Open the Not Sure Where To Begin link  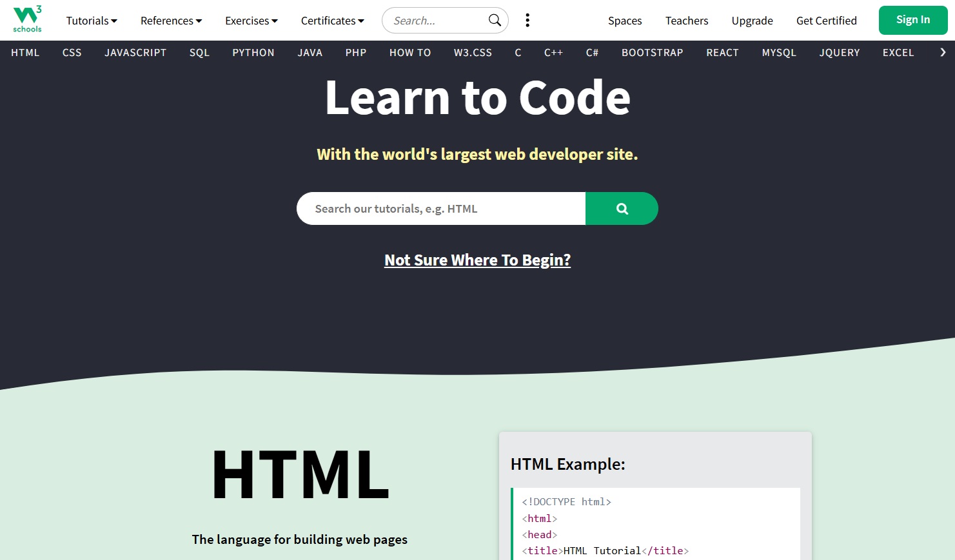(x=477, y=260)
